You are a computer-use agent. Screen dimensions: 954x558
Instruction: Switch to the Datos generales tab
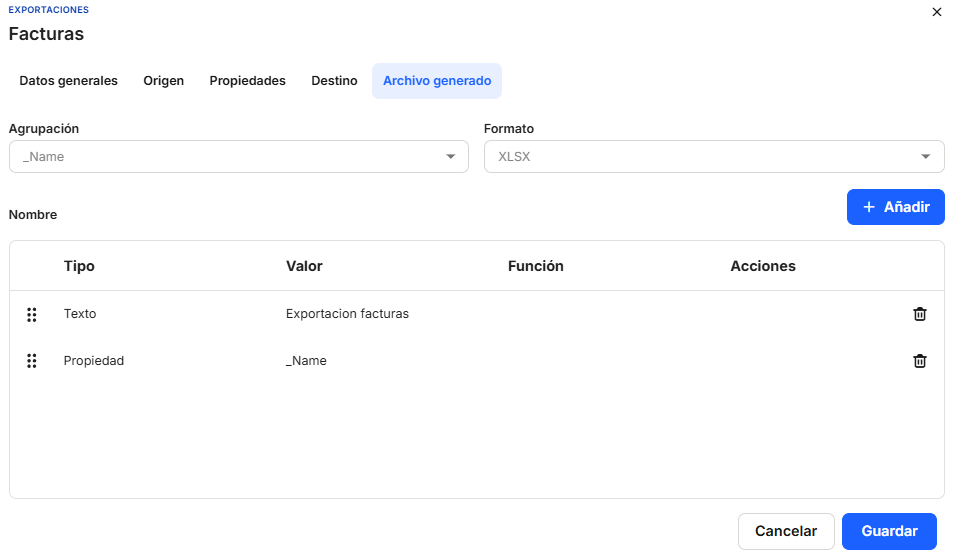pos(68,81)
